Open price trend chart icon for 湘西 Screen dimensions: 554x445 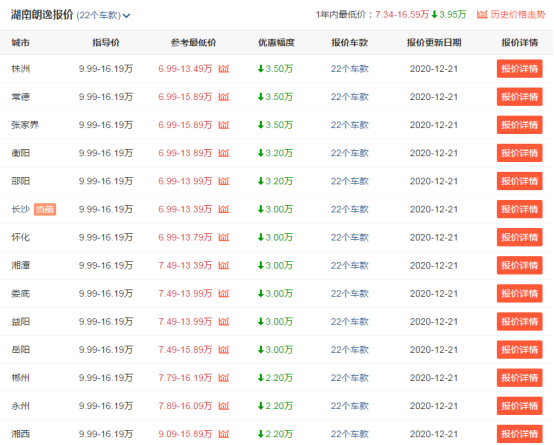[x=224, y=434]
